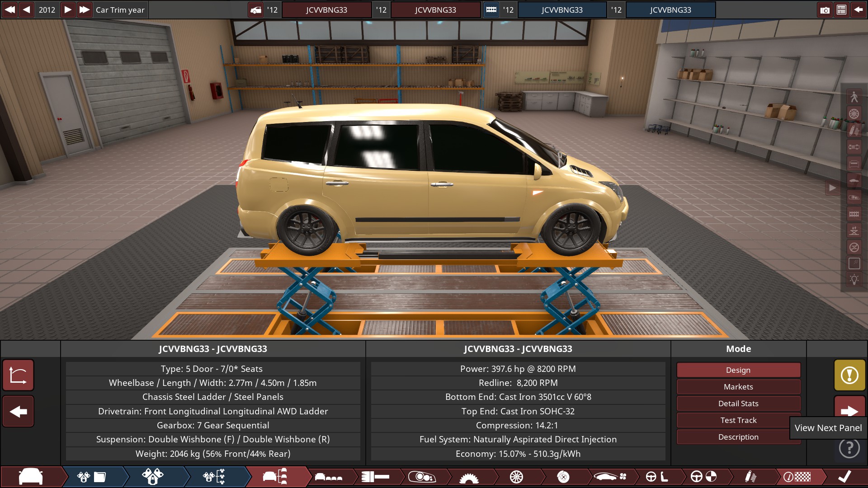Screen dimensions: 868x488
Task: Open the paint brush step
Action: pos(376,477)
